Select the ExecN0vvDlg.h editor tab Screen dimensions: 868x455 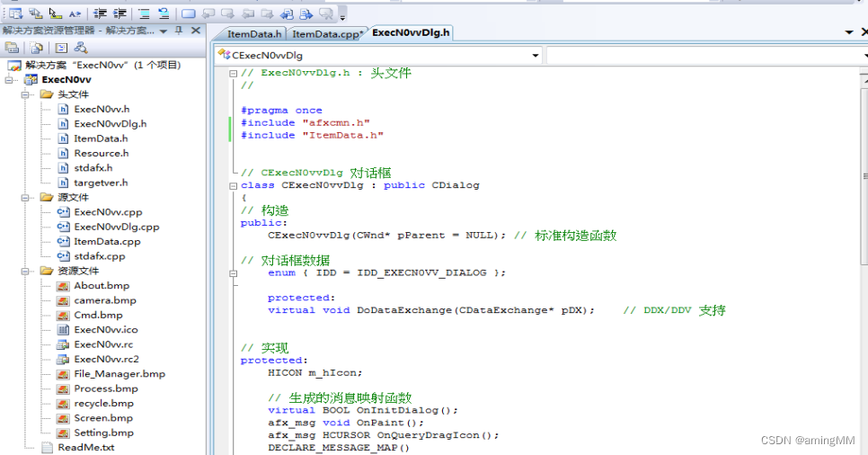click(411, 32)
